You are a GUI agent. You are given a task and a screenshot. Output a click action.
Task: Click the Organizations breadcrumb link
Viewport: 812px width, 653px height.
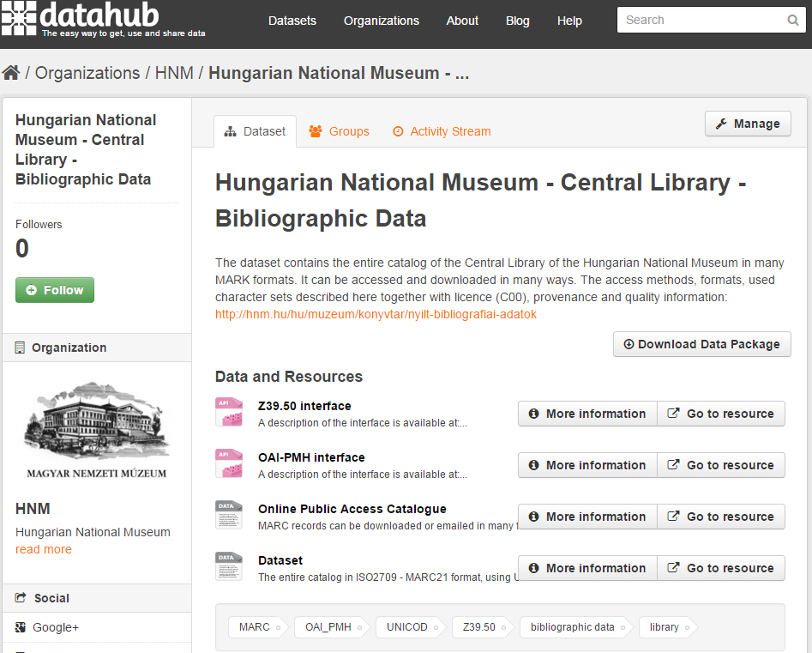coord(87,73)
